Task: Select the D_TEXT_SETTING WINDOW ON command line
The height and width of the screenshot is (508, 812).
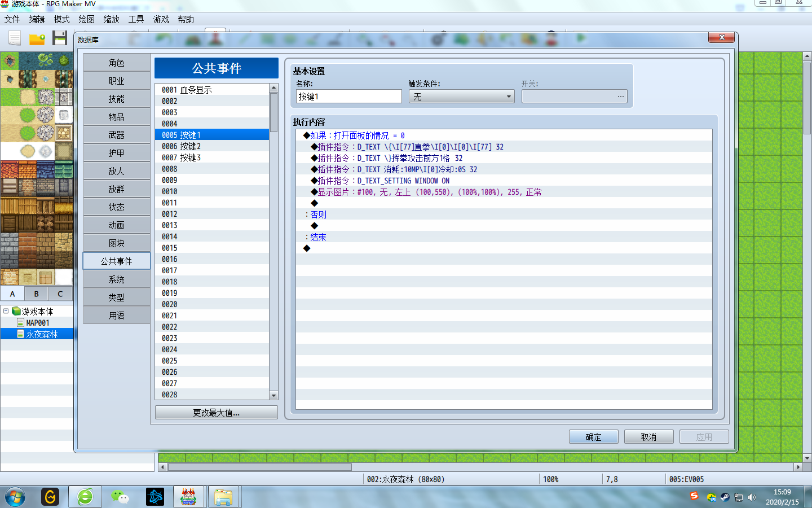Action: (504, 181)
